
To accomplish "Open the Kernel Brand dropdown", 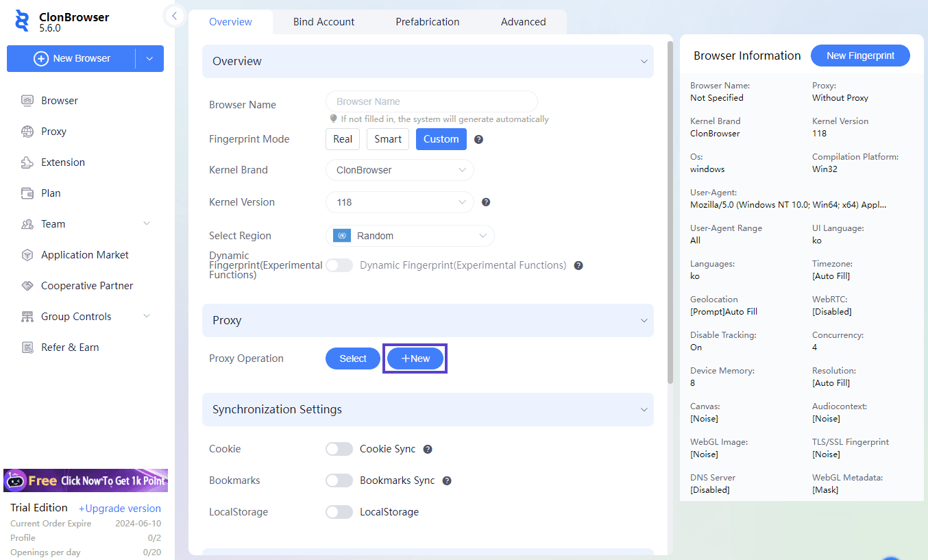I will (400, 170).
